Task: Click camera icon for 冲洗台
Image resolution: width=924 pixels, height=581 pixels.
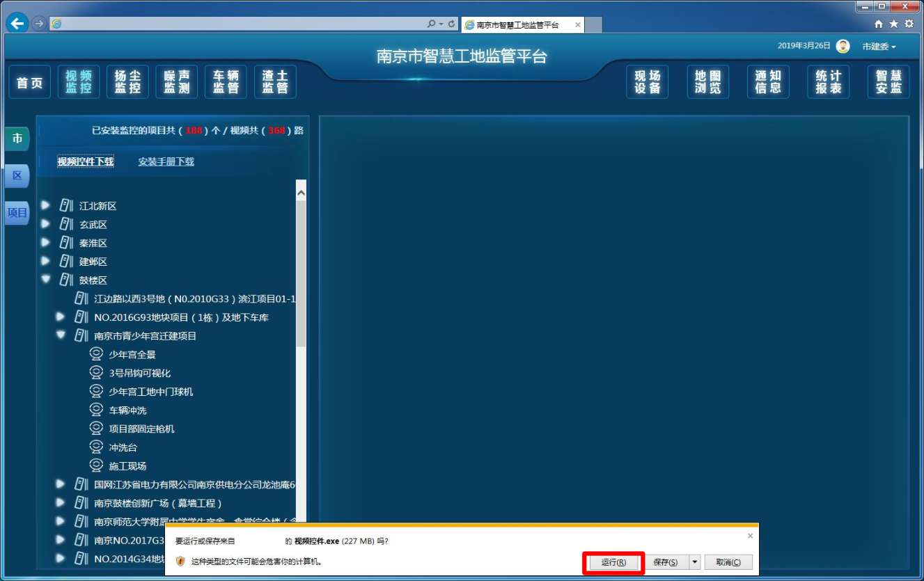Action: tap(96, 447)
